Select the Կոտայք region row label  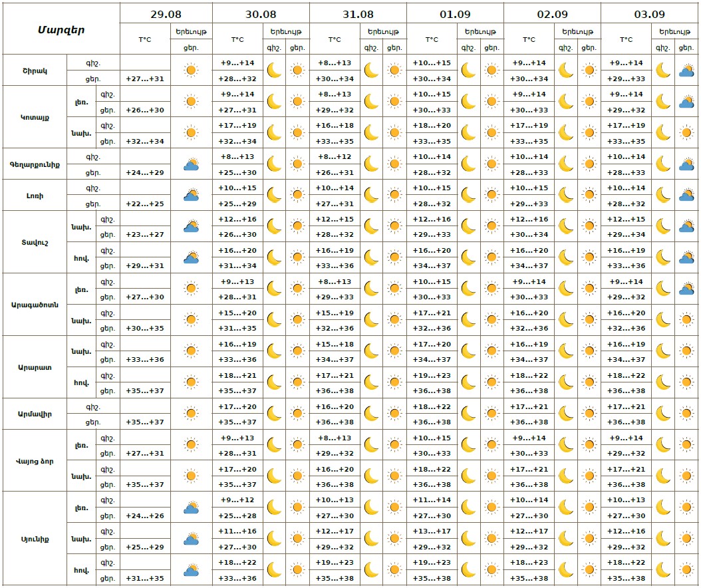[35, 117]
